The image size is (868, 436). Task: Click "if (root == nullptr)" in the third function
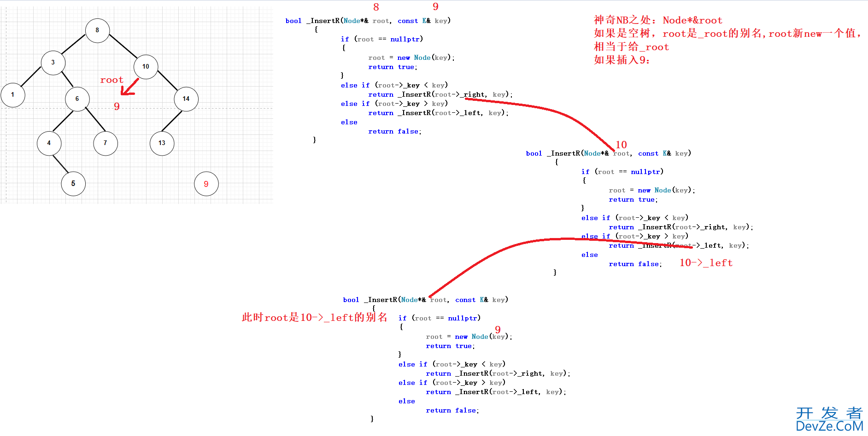click(x=440, y=318)
